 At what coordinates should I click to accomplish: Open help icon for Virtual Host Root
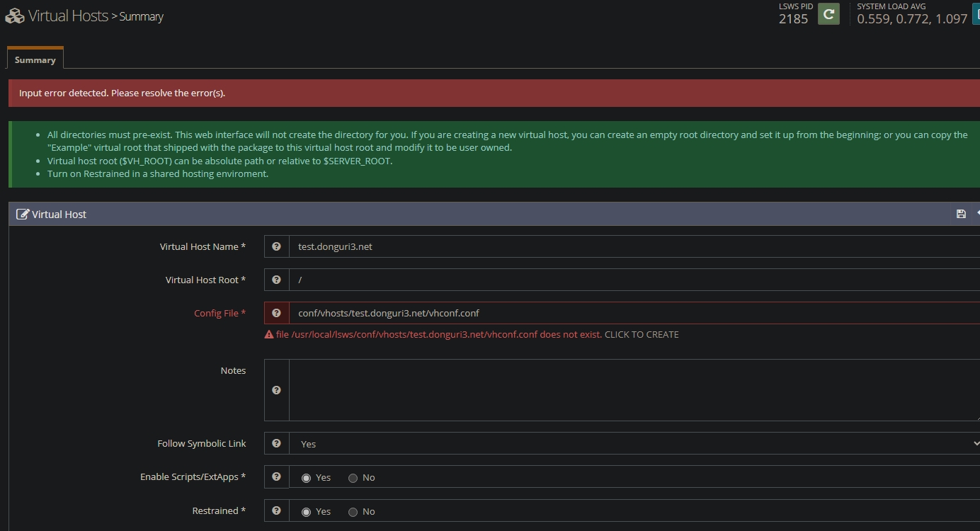click(x=276, y=280)
